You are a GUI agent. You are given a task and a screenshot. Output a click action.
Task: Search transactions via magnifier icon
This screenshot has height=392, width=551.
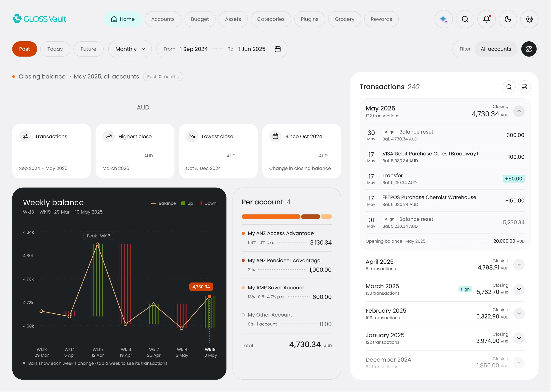point(509,87)
